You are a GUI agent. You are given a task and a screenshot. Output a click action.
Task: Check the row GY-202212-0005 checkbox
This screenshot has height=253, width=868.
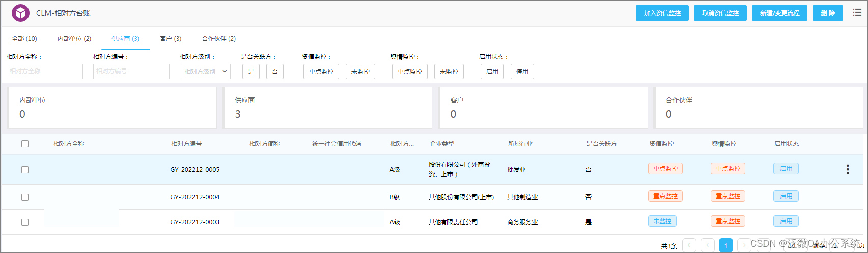pyautogui.click(x=25, y=170)
